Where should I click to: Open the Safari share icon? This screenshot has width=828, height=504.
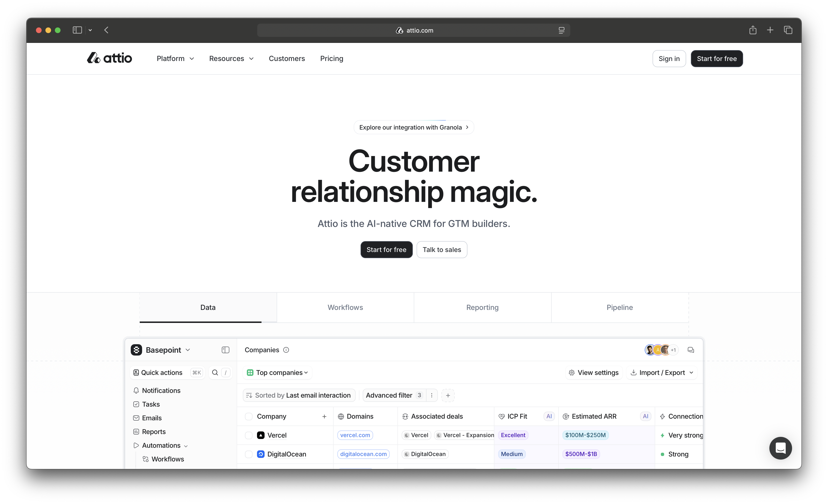pyautogui.click(x=753, y=30)
